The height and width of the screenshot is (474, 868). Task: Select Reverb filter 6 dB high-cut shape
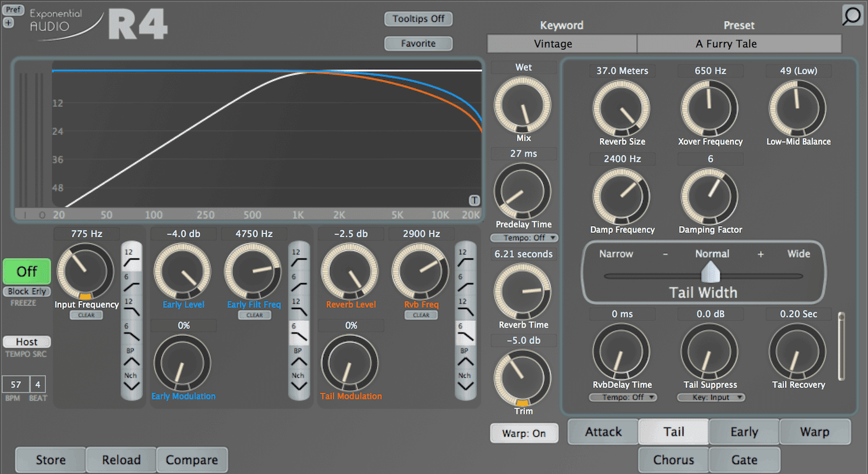[466, 333]
